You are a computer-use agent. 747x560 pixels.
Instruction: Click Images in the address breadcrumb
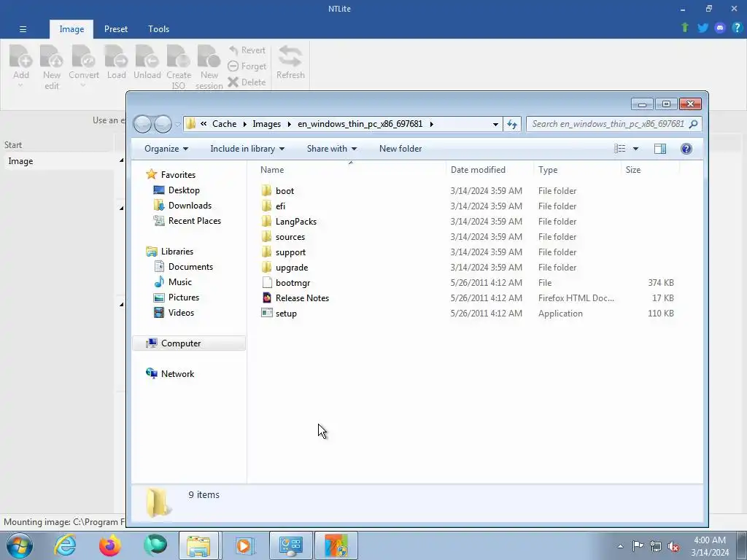pyautogui.click(x=266, y=124)
